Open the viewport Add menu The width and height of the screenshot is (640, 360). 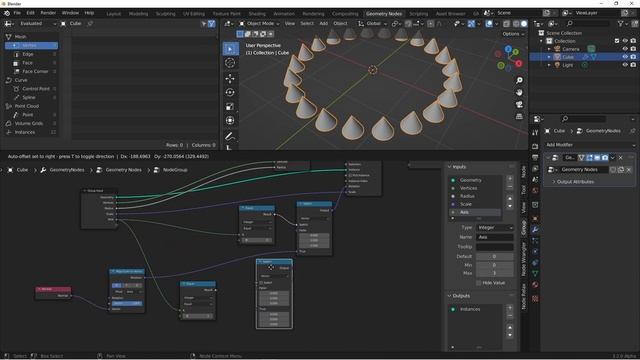pyautogui.click(x=324, y=24)
